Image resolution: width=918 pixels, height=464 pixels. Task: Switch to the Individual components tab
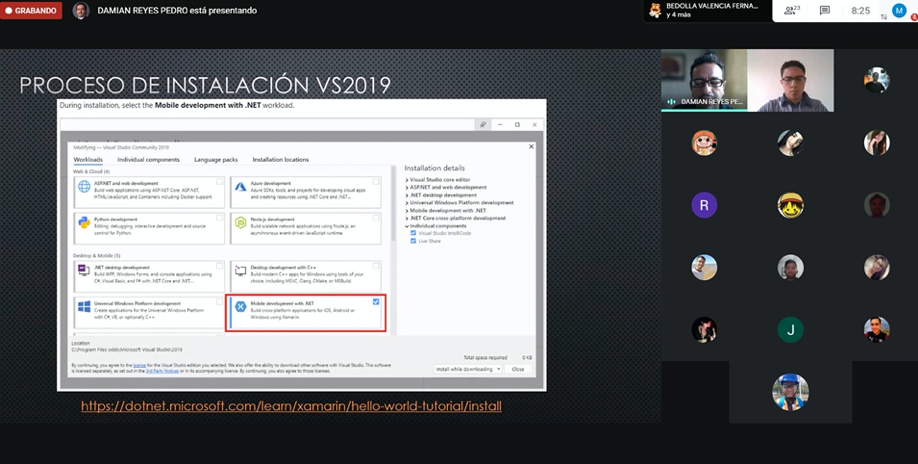[148, 160]
